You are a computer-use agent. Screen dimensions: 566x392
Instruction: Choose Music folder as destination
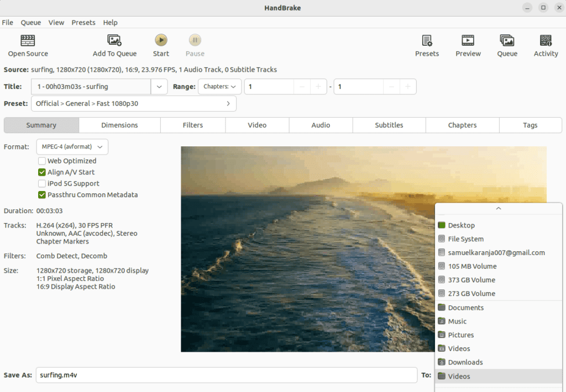tap(499, 321)
